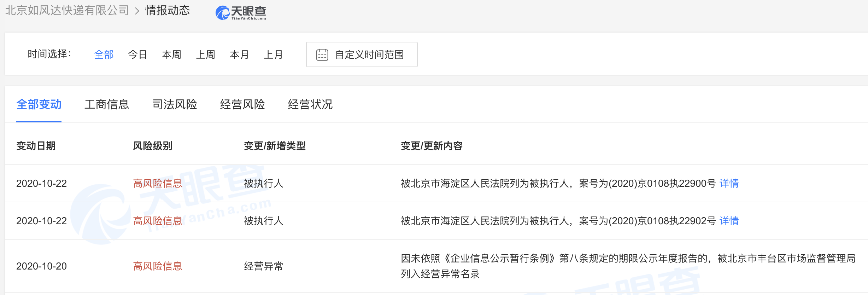Open 详情 for case 京0108执22900号
Viewport: 868px width, 295px height.
729,184
